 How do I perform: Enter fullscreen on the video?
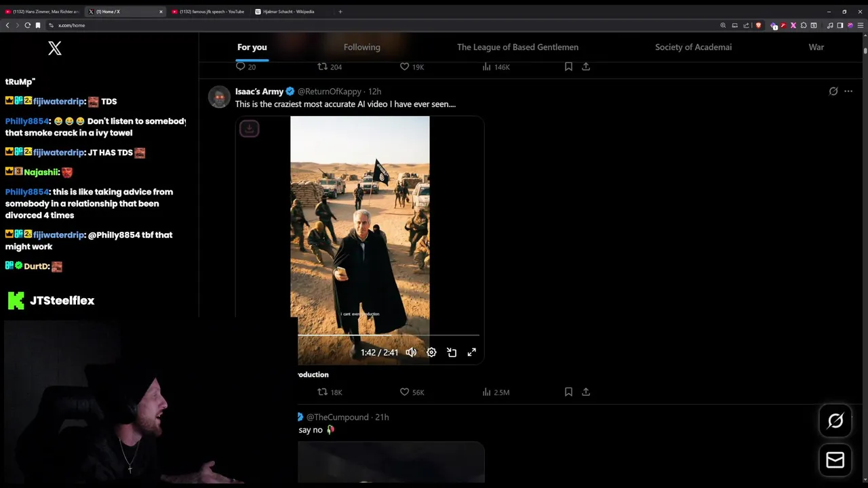pos(472,352)
